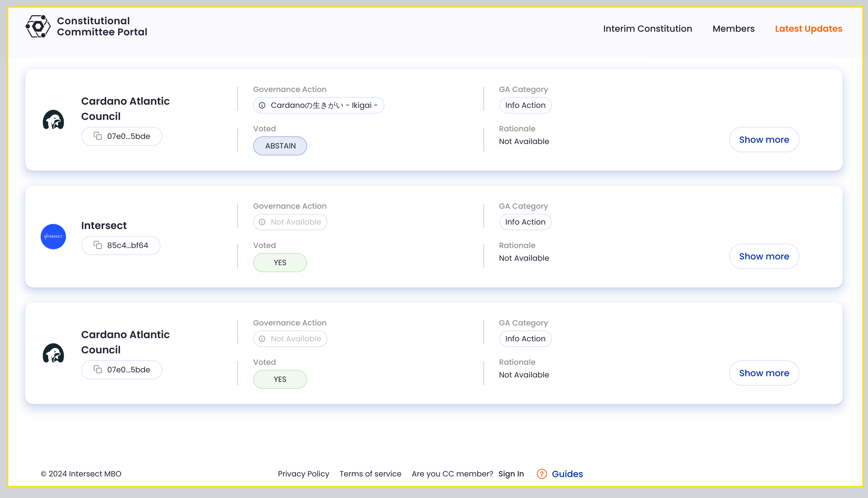Select the Latest Updates nav item
This screenshot has width=868, height=498.
coord(808,29)
